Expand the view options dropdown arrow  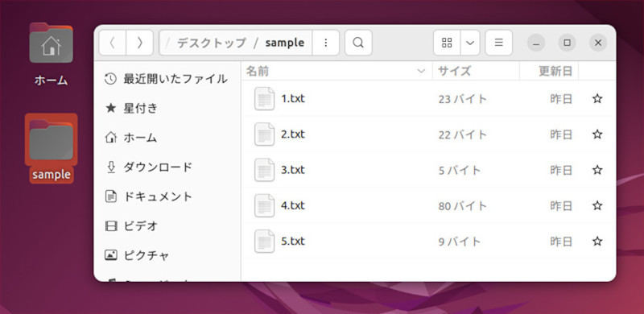click(x=470, y=43)
